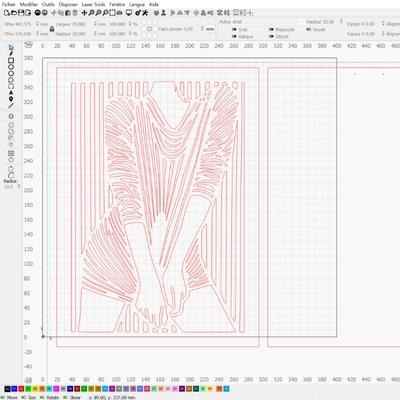The image size is (400, 400).
Task: Toggle the Distort switch
Action: point(271,36)
